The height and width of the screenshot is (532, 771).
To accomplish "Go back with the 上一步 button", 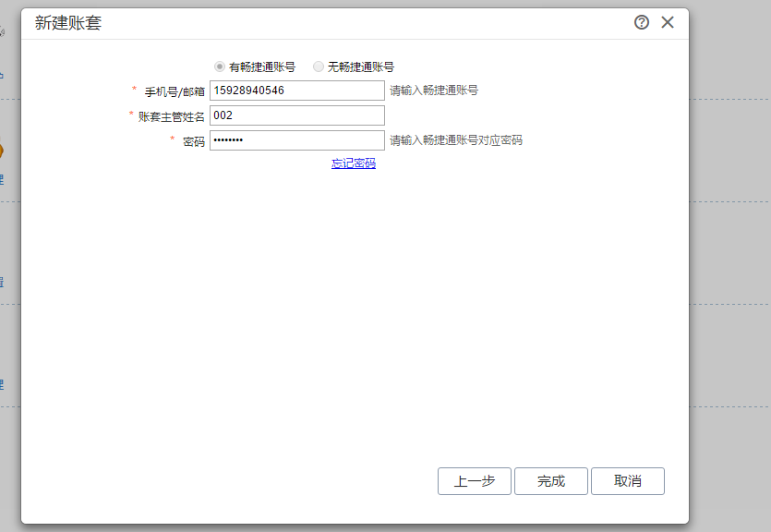I will [475, 481].
